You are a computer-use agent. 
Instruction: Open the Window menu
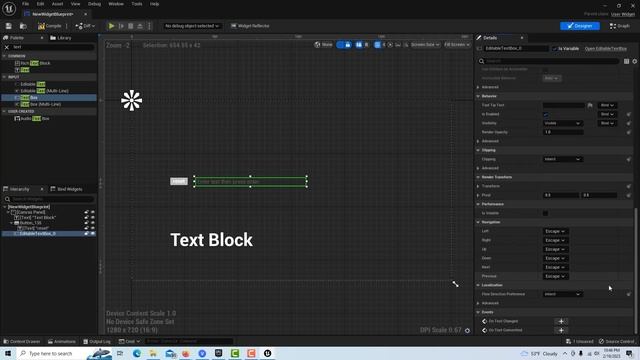point(116,4)
